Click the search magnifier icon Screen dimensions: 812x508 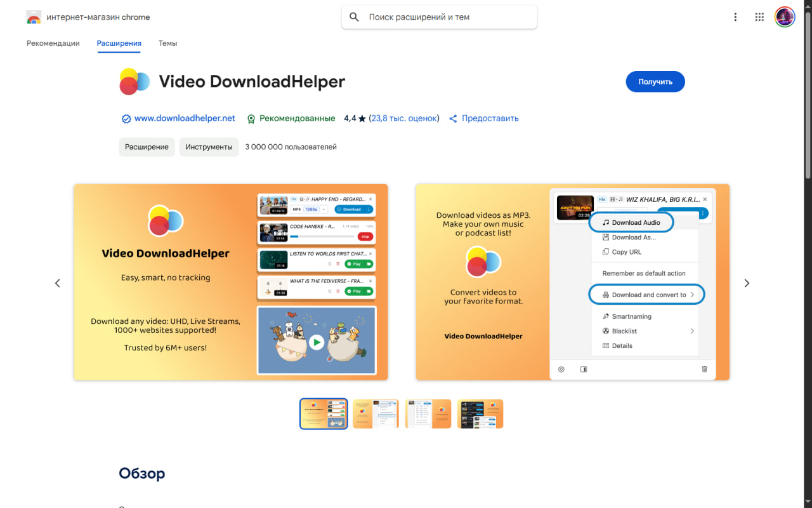click(x=355, y=17)
